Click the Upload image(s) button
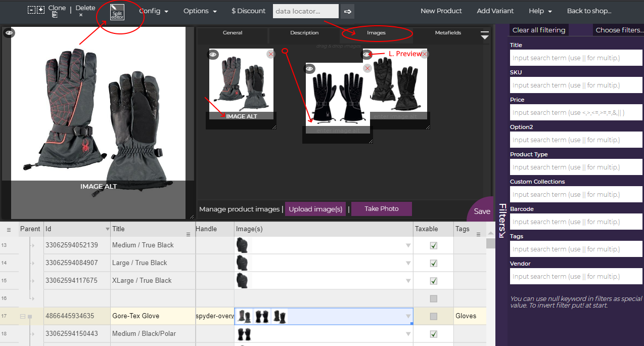 [x=315, y=209]
